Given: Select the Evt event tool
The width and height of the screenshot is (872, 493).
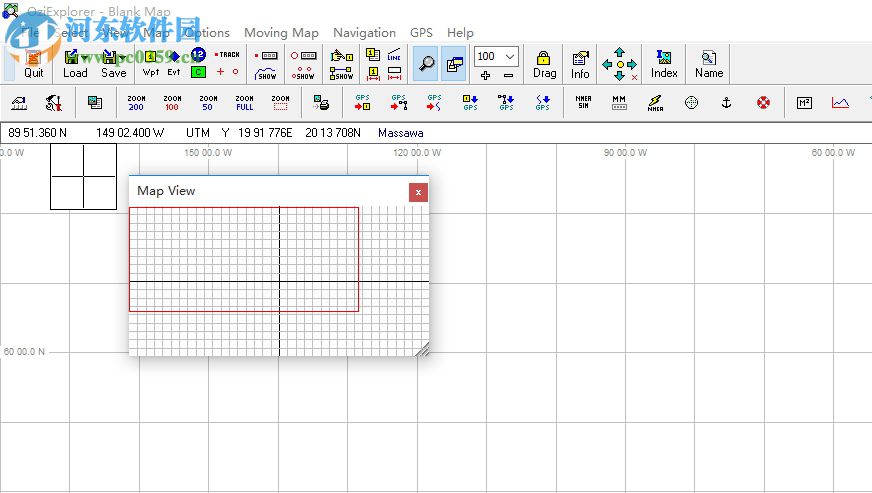Looking at the screenshot, I should click(x=174, y=64).
